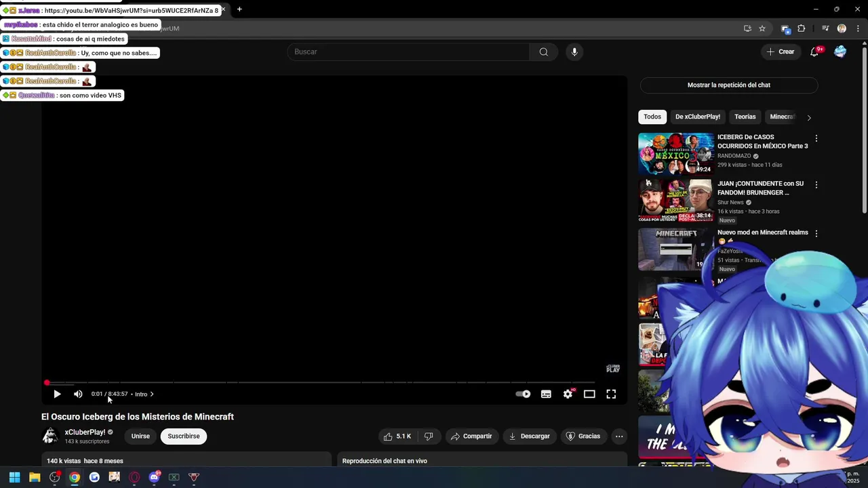The width and height of the screenshot is (868, 488).
Task: Open ICEBERG De CASOS OCURRIDOS thumbnail
Action: 676,154
